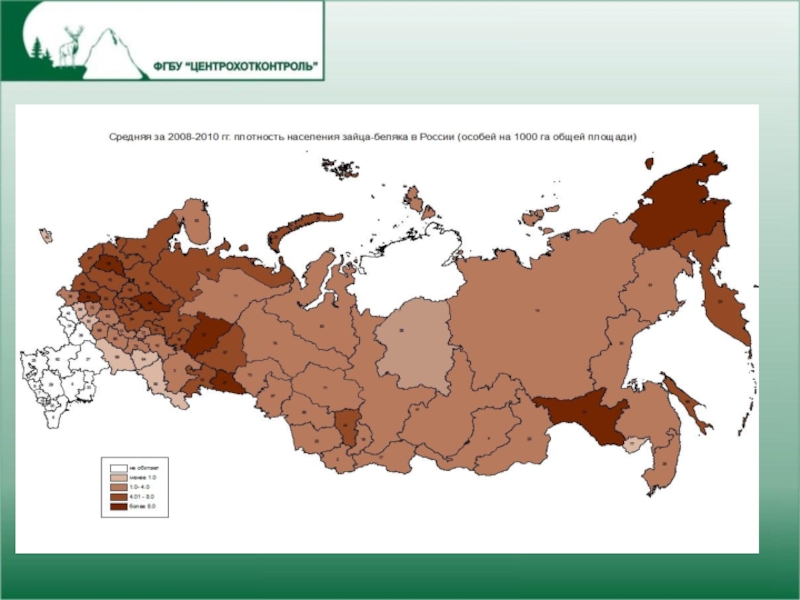Click the dark brown Chukotka region on the map

(x=682, y=203)
